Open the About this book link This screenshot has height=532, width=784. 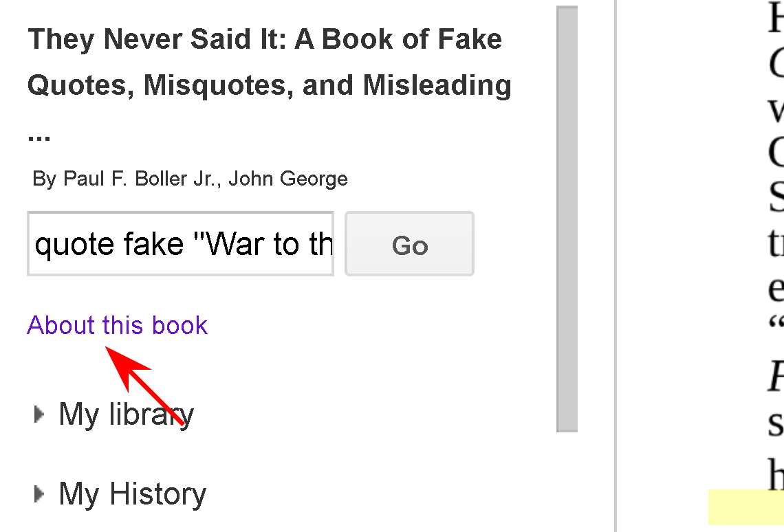point(117,325)
